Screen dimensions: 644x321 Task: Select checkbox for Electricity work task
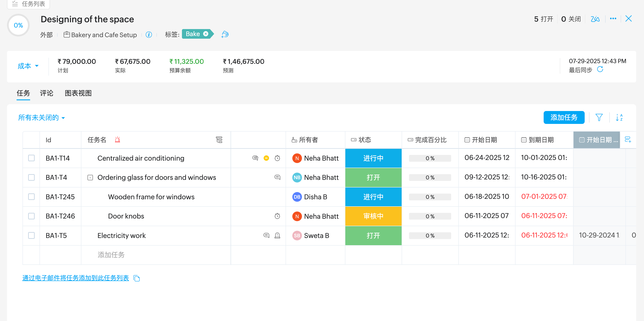pos(31,236)
